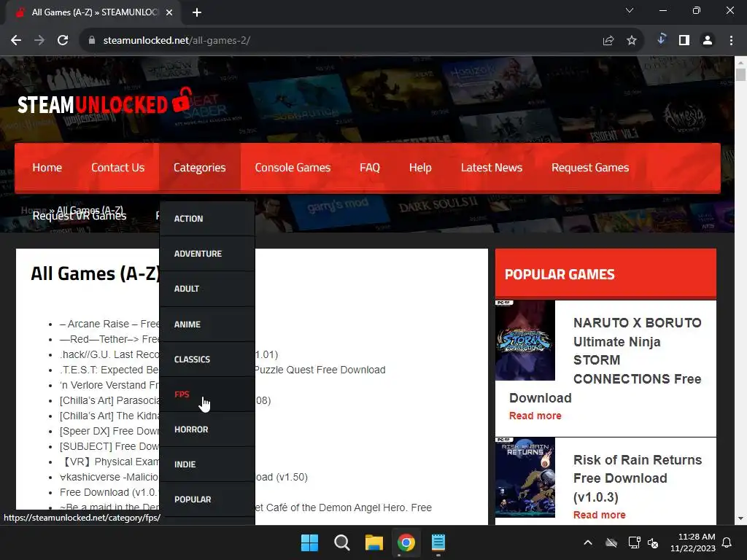The width and height of the screenshot is (747, 560).
Task: Go back with the browser back arrow
Action: [x=16, y=41]
